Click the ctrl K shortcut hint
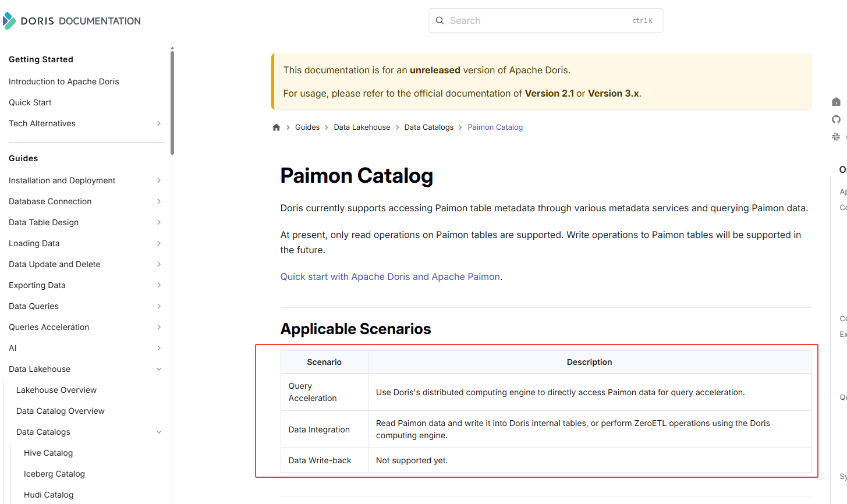This screenshot has height=504, width=847. pyautogui.click(x=643, y=20)
